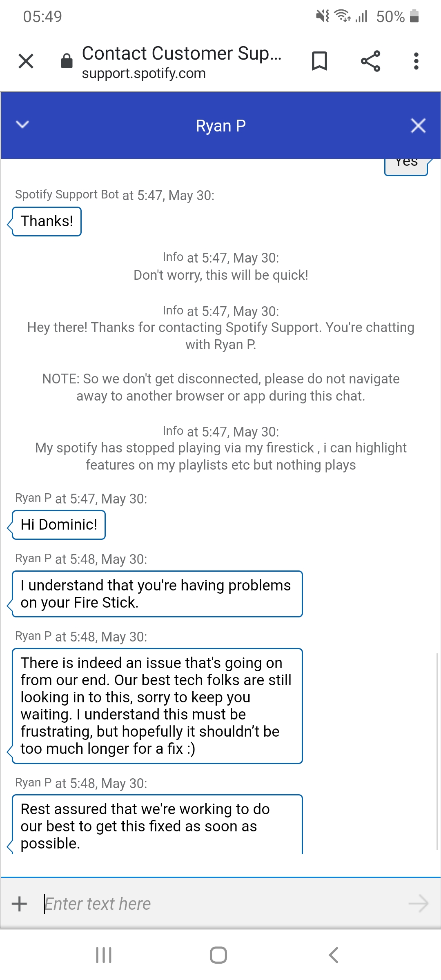
Task: Bookmark this Spotify support page
Action: (319, 61)
